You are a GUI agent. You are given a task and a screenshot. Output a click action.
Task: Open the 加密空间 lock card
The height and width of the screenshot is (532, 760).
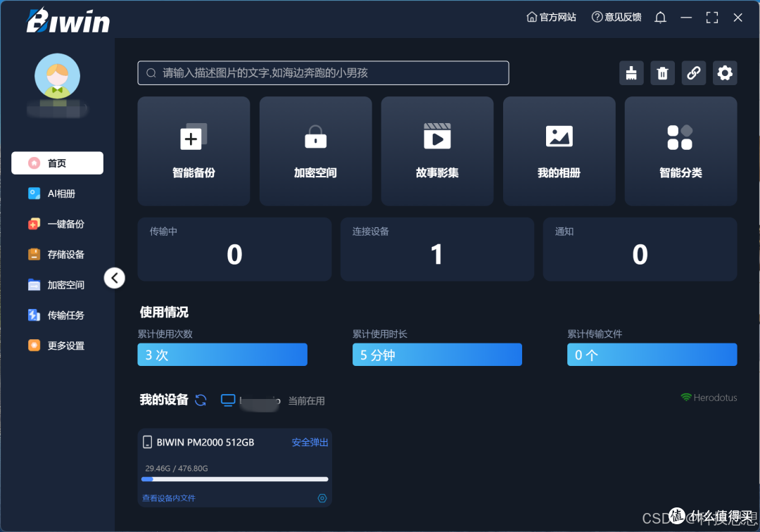(315, 151)
